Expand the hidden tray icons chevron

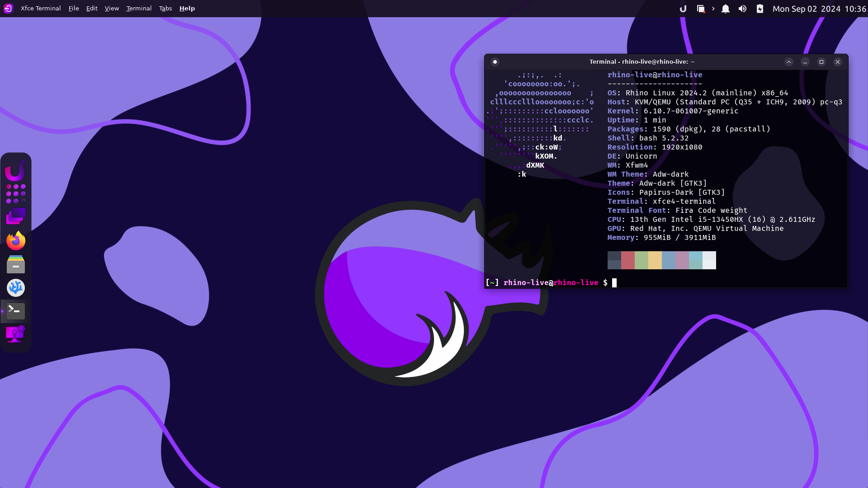click(x=713, y=9)
